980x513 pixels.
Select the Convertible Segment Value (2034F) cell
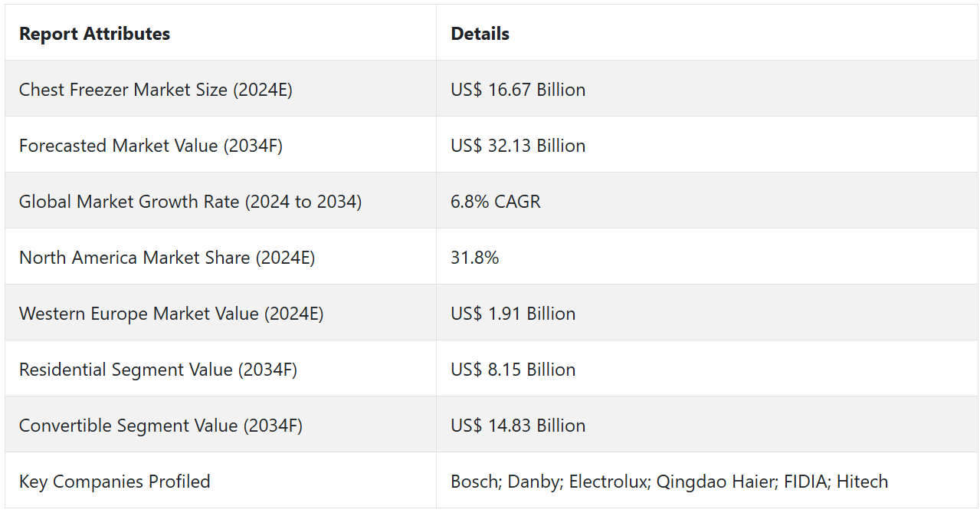point(161,426)
